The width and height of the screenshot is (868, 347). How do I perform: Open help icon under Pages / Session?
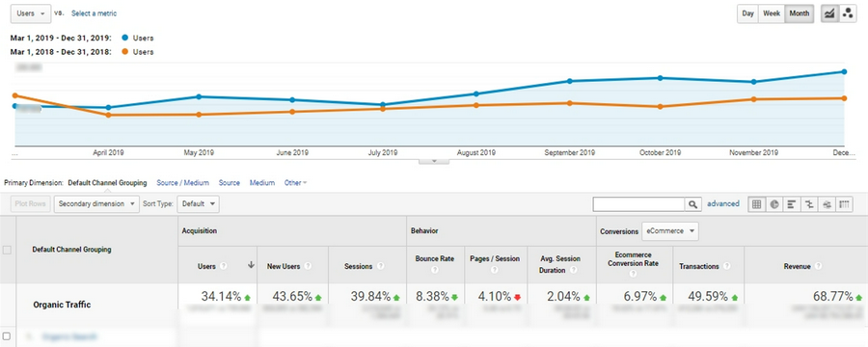pyautogui.click(x=495, y=271)
